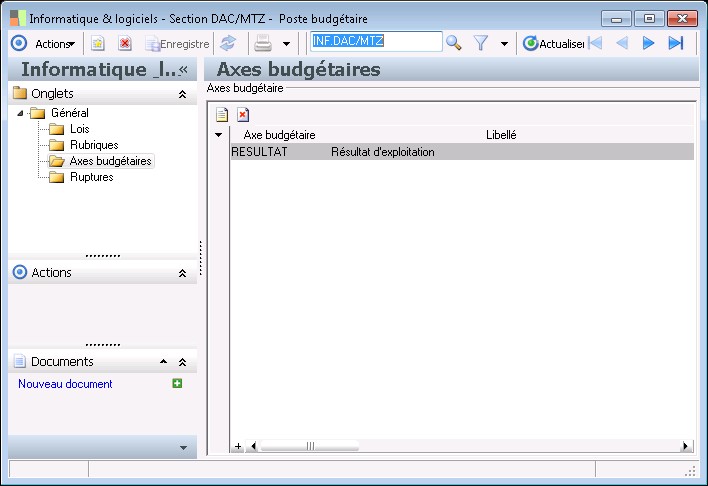
Task: Add a new budget axis row icon
Action: [x=222, y=115]
